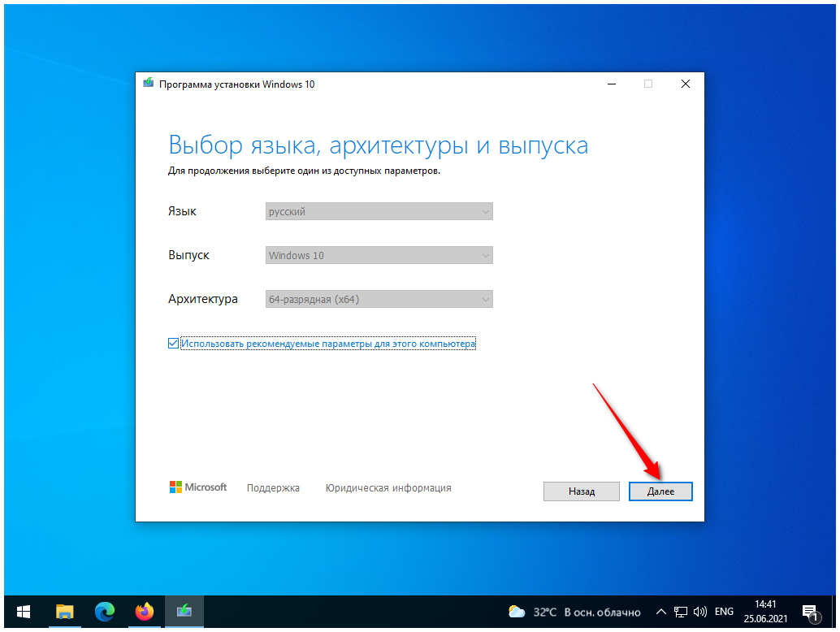Click the Архитектура label
Viewport: 840px width, 632px height.
pyautogui.click(x=202, y=299)
